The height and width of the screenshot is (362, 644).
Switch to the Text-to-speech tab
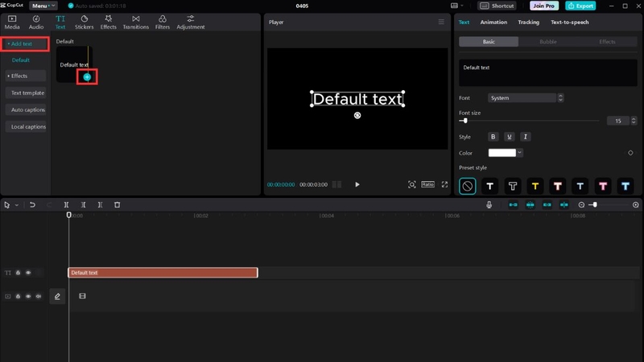570,23
